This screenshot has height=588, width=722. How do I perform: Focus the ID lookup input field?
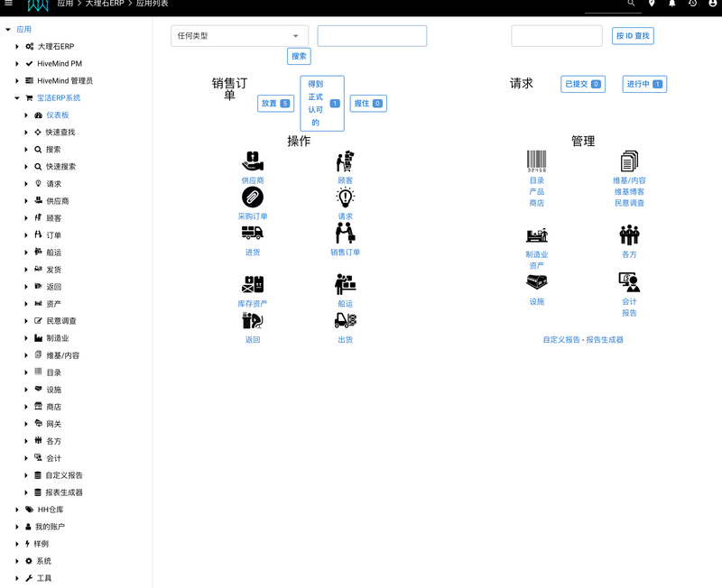[557, 36]
